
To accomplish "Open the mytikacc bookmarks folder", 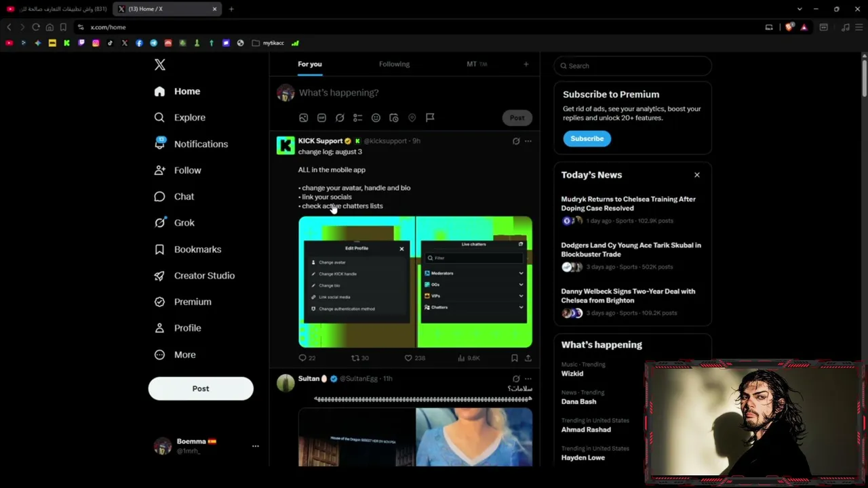I will click(x=269, y=43).
